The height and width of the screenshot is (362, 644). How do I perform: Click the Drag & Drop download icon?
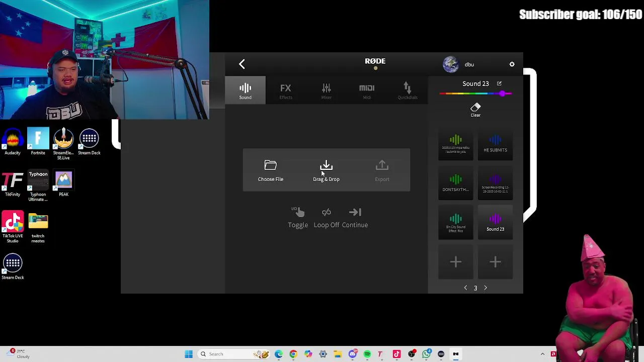click(x=326, y=165)
